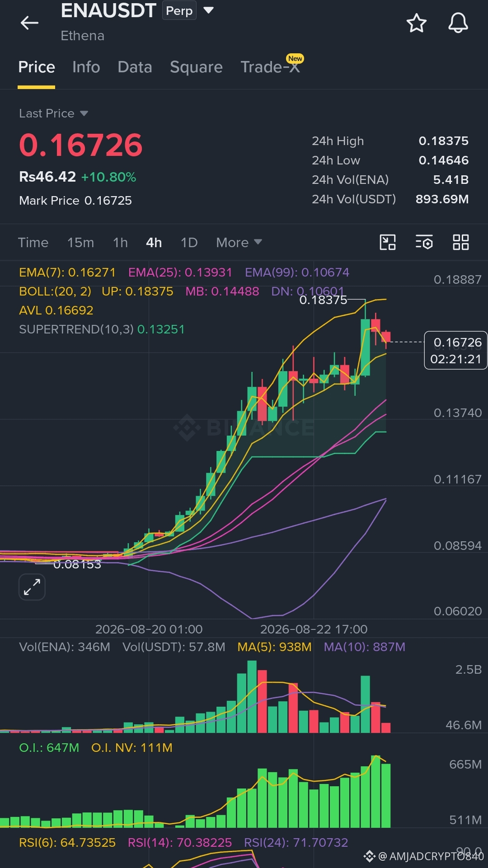488x868 pixels.
Task: Tap the O.I. NV: 111M label
Action: click(132, 748)
